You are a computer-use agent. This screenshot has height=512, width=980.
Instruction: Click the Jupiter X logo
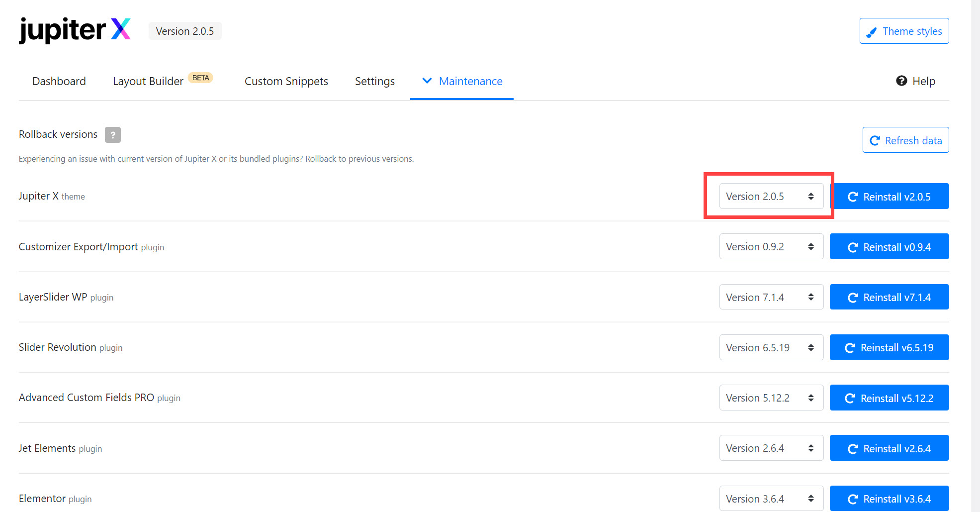(75, 30)
